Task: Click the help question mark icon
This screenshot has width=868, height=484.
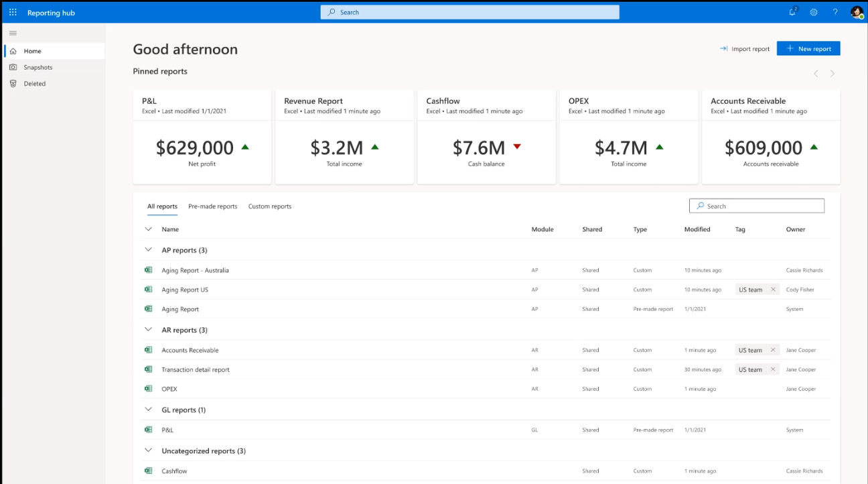Action: coord(835,12)
